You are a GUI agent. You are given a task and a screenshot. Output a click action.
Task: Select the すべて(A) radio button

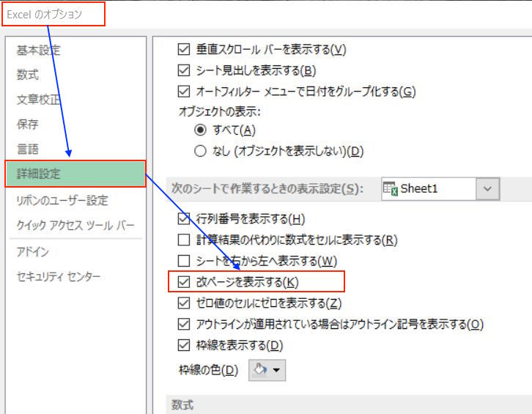[x=200, y=130]
